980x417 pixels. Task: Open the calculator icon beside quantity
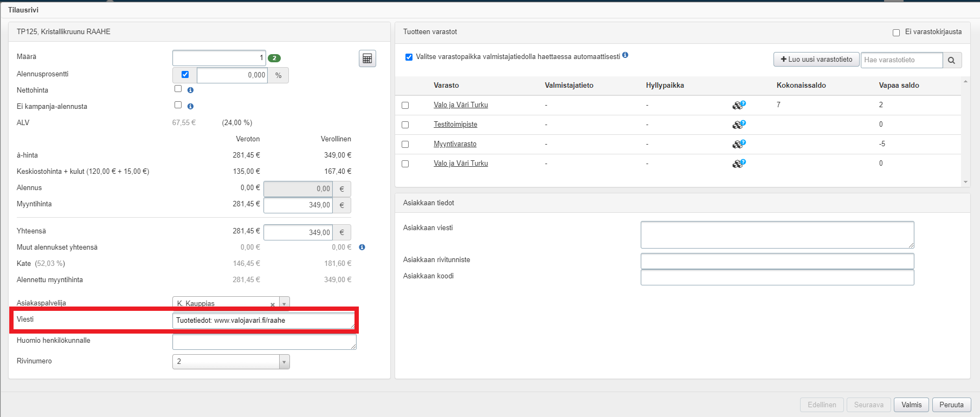point(367,58)
